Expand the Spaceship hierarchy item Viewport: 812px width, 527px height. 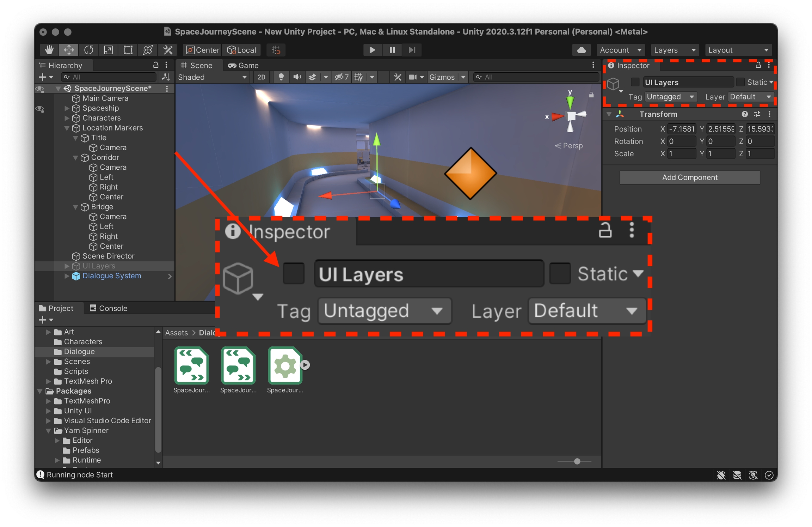pyautogui.click(x=67, y=108)
